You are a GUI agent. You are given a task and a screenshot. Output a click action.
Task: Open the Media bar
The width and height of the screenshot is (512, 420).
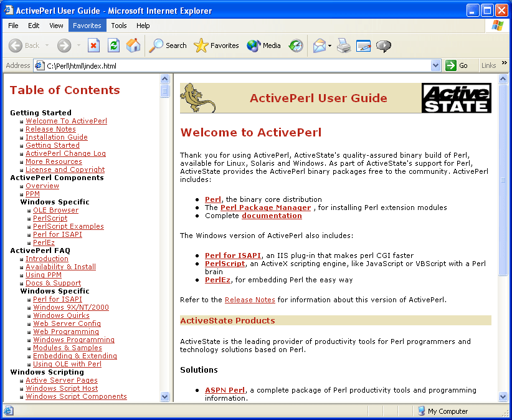pyautogui.click(x=264, y=45)
